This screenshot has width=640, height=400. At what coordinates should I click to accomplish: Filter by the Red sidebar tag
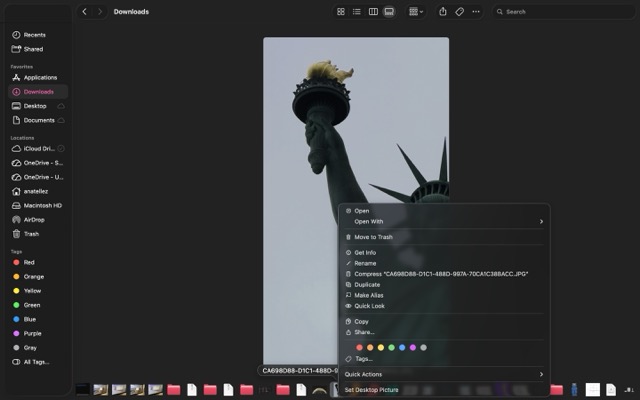tap(38, 262)
